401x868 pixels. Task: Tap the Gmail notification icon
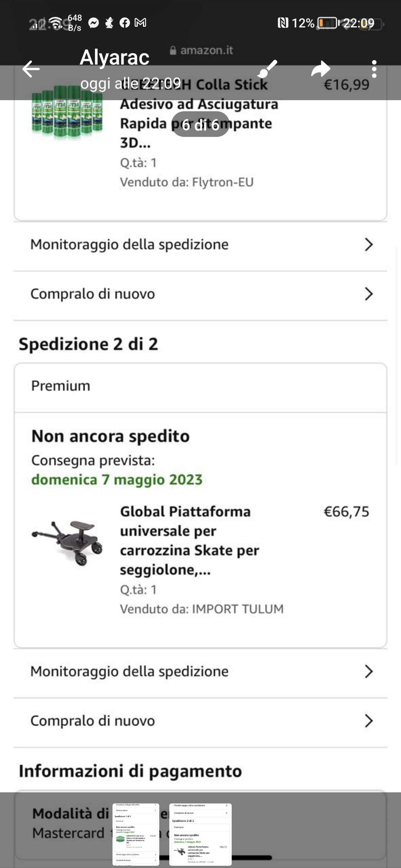[140, 23]
